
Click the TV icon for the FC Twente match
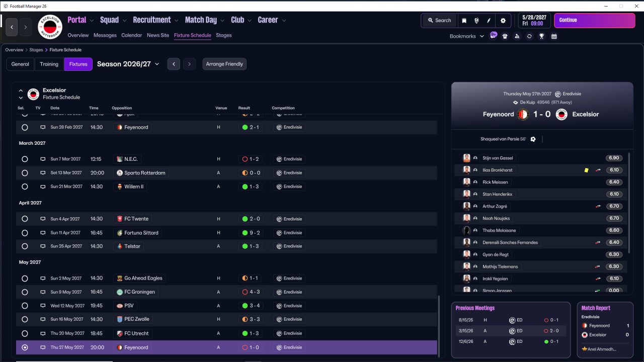click(43, 219)
